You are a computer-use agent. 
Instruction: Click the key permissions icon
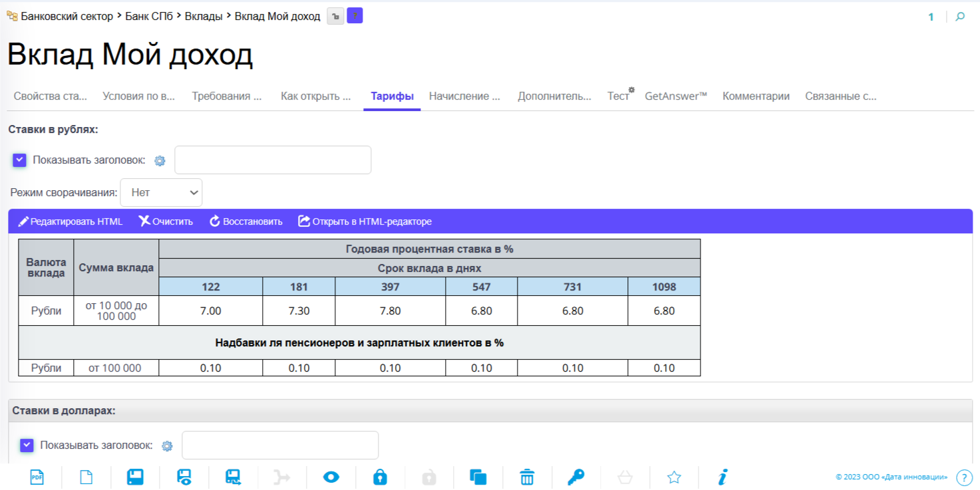(x=575, y=477)
